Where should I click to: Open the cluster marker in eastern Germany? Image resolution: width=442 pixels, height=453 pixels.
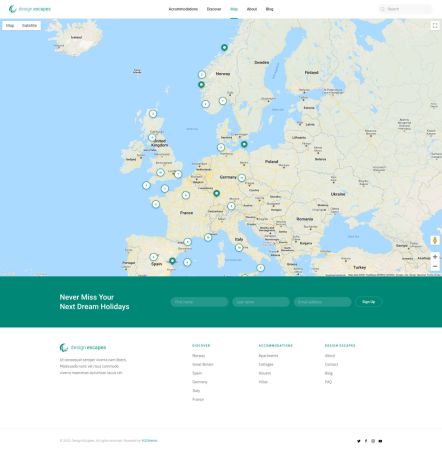coord(242,178)
